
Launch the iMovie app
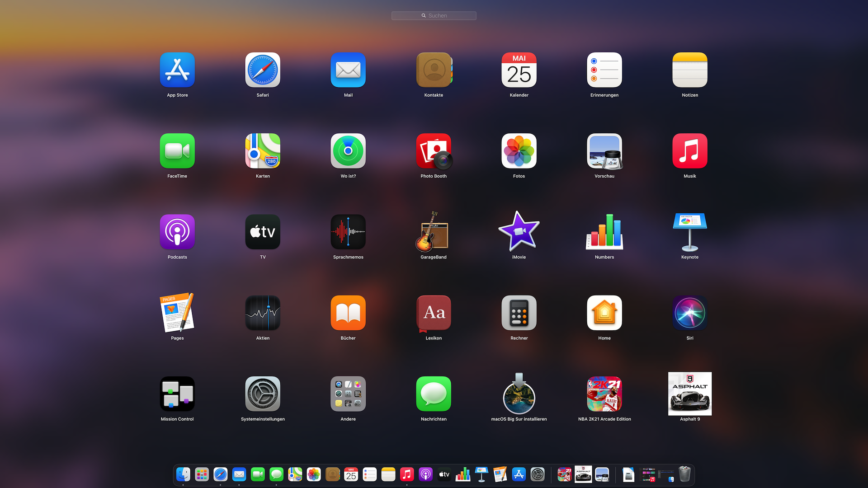[519, 232]
